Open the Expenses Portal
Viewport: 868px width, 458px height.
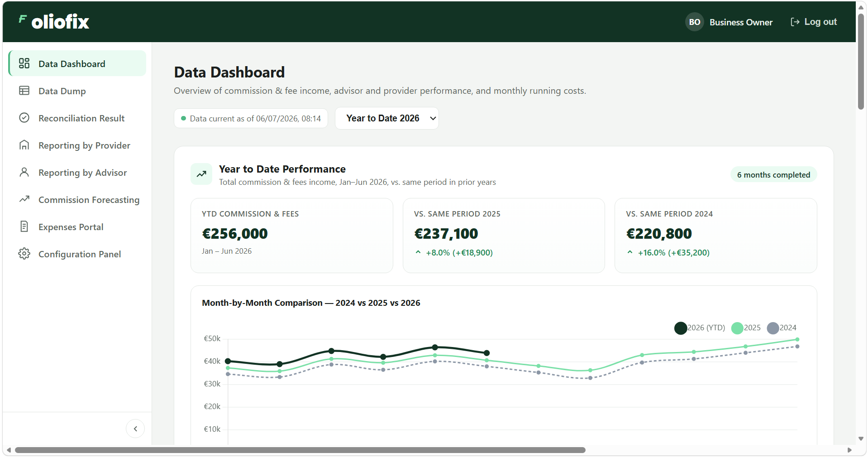point(77,227)
